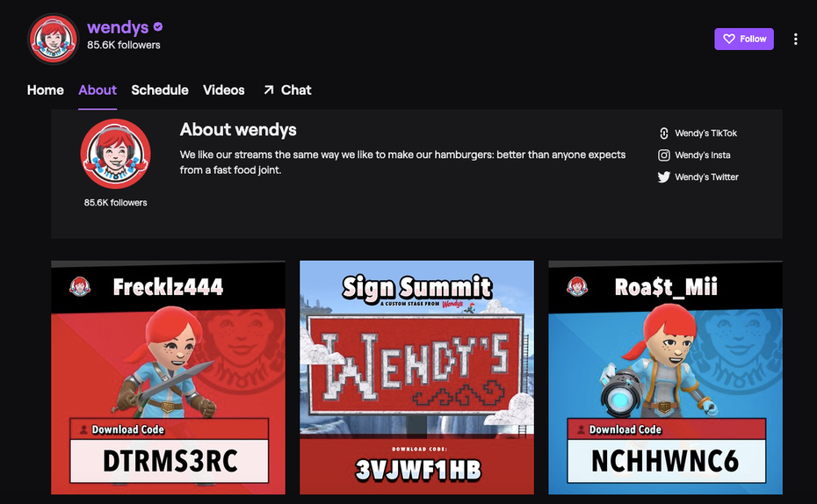Image resolution: width=817 pixels, height=504 pixels.
Task: Open the Frecklz444 Mii fighter panel
Action: pyautogui.click(x=169, y=378)
